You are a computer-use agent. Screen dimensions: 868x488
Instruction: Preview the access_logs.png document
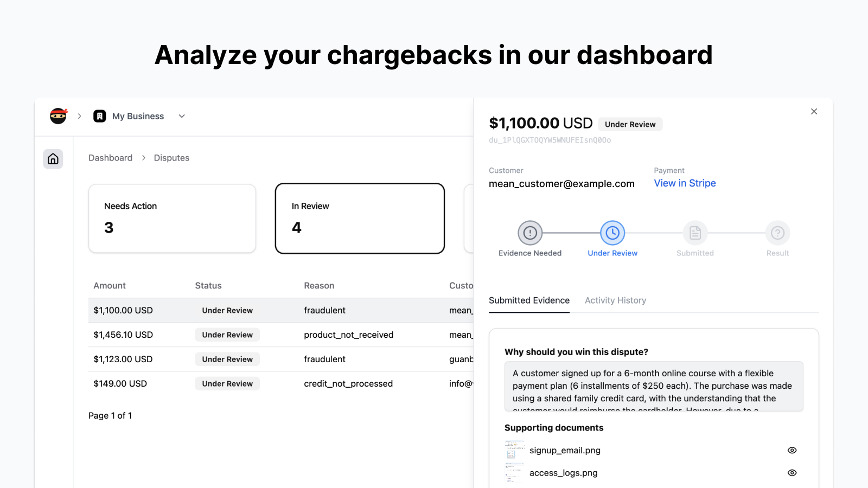point(792,472)
